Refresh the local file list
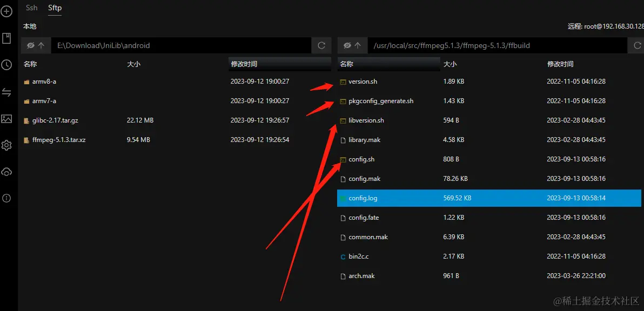644x311 pixels. point(321,45)
